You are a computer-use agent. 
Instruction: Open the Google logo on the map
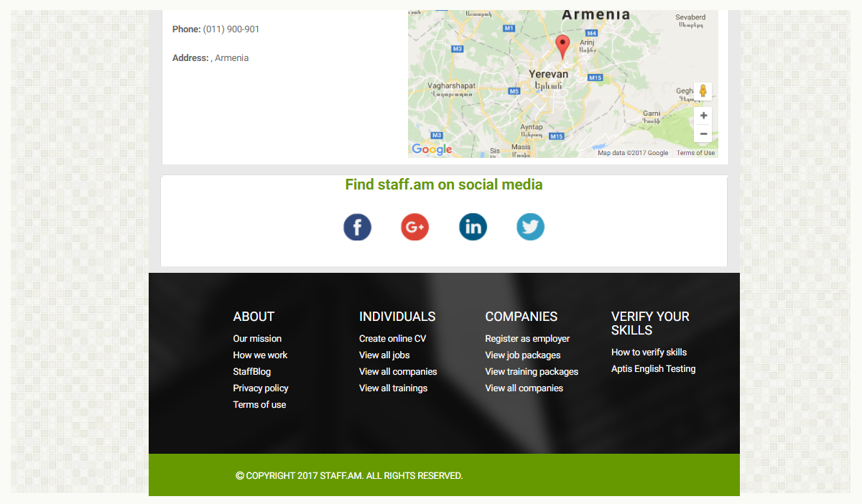pos(432,149)
